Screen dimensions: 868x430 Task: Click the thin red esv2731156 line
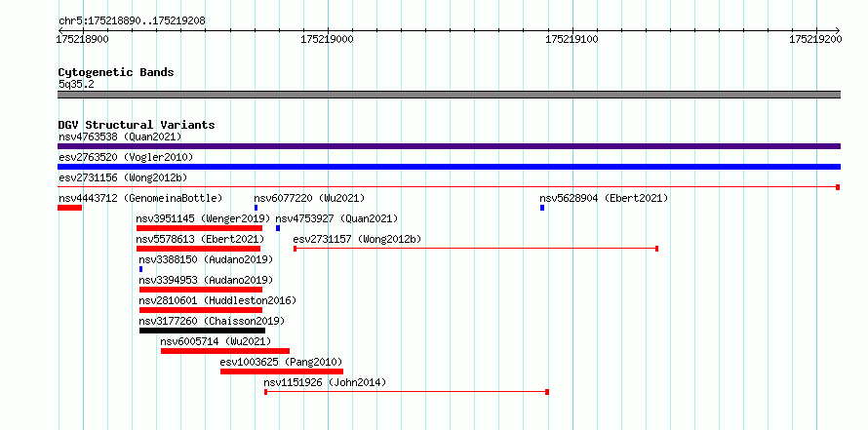click(449, 187)
